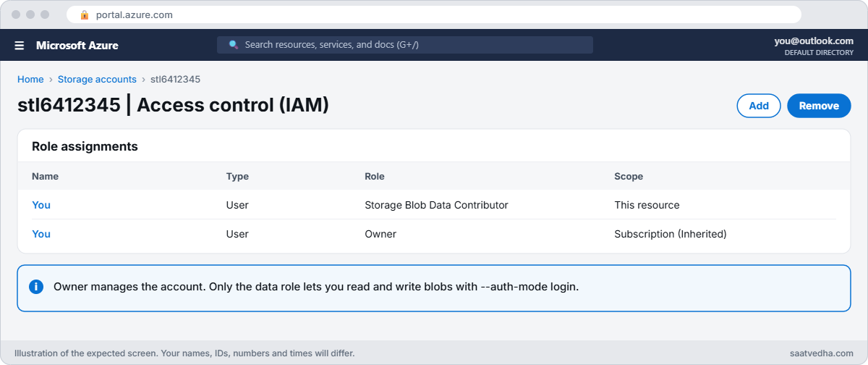This screenshot has width=868, height=365.
Task: Click the stl6412345 breadcrumb text
Action: pyautogui.click(x=176, y=79)
